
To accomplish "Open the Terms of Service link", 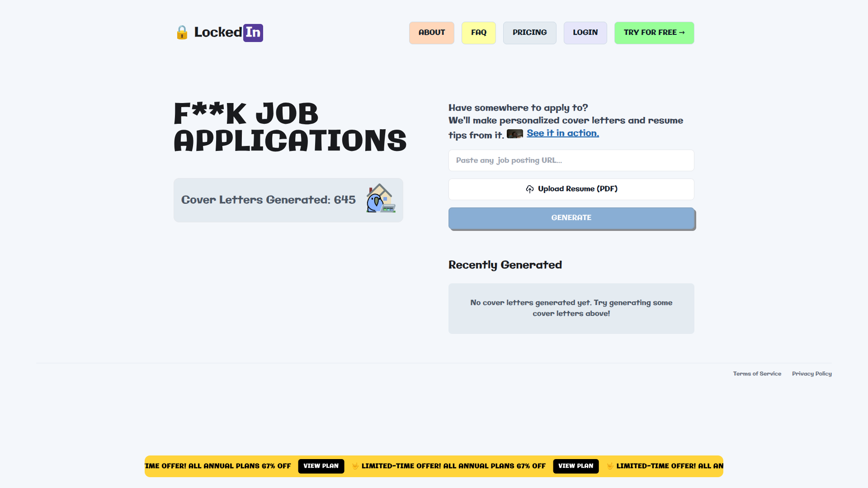I will tap(757, 374).
